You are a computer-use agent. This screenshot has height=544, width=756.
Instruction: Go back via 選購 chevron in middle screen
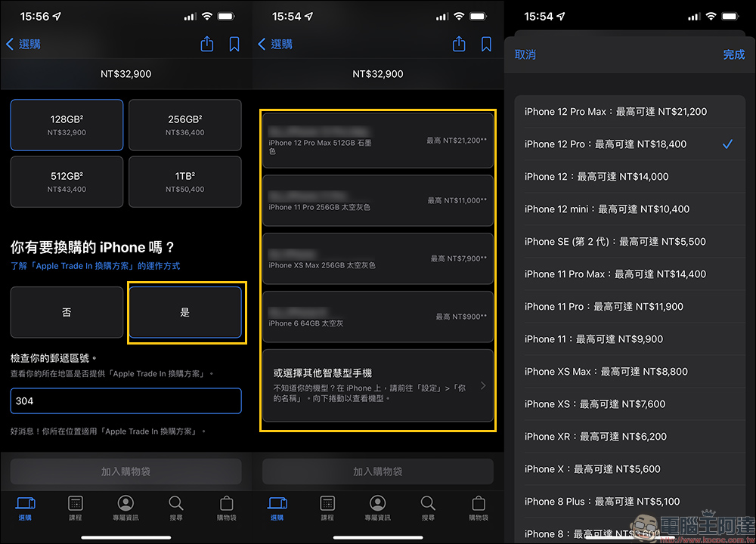click(x=275, y=45)
